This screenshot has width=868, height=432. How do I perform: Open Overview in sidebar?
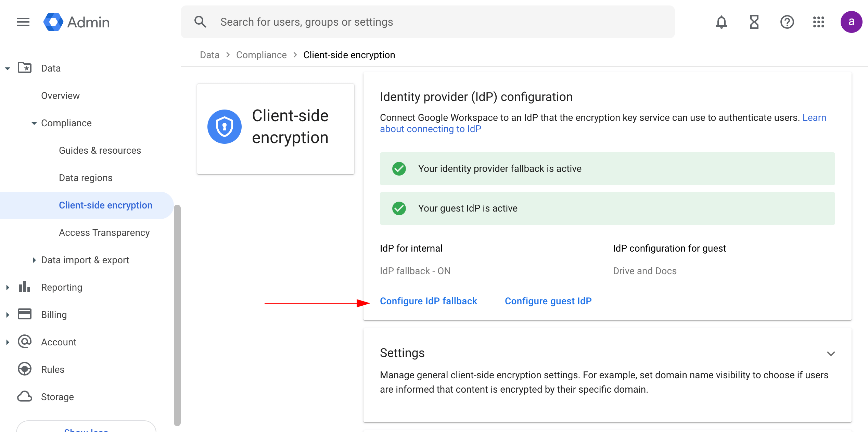click(x=61, y=96)
